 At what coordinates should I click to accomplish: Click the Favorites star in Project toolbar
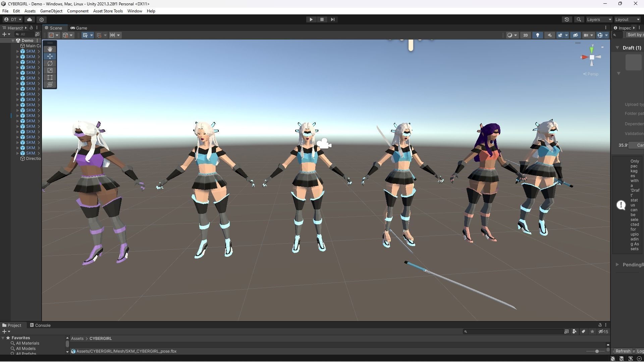(592, 331)
